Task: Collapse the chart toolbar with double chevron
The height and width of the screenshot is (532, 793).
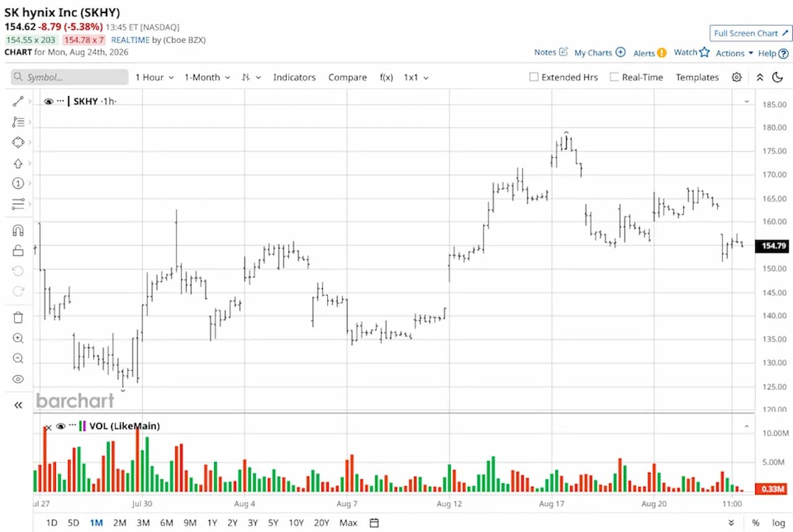Action: point(760,77)
